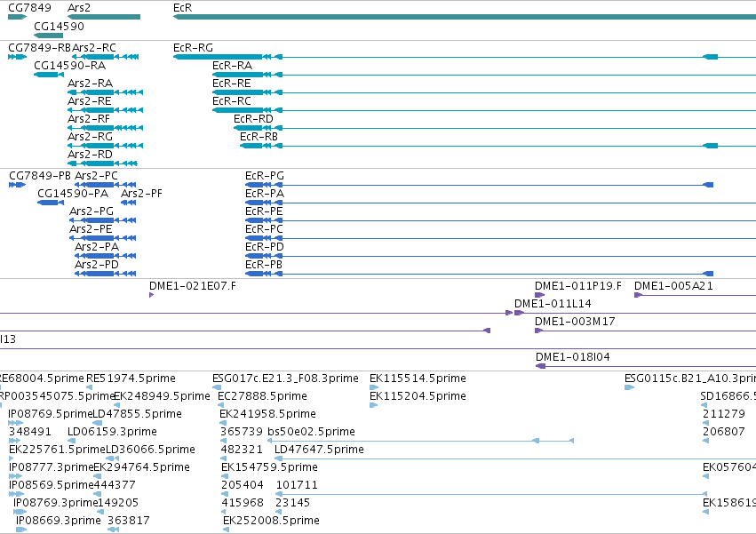Open EST label LD06159.3prime
This screenshot has height=534, width=756.
click(x=112, y=433)
